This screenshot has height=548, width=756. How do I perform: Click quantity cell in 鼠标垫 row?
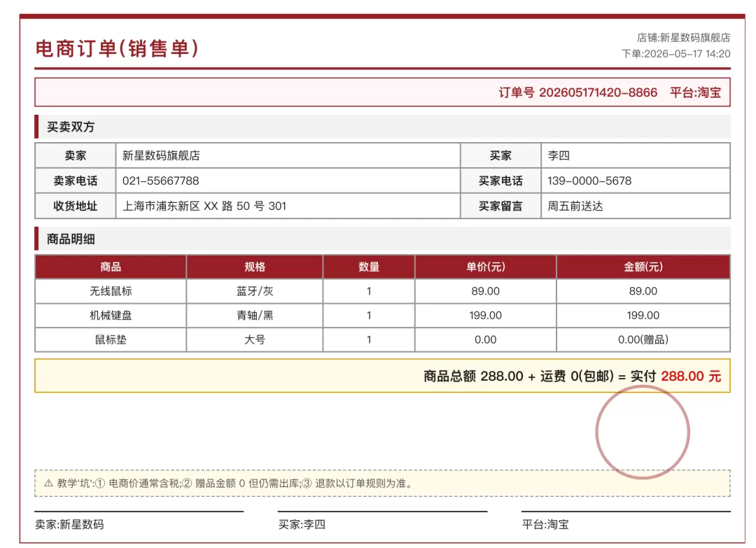pyautogui.click(x=369, y=340)
